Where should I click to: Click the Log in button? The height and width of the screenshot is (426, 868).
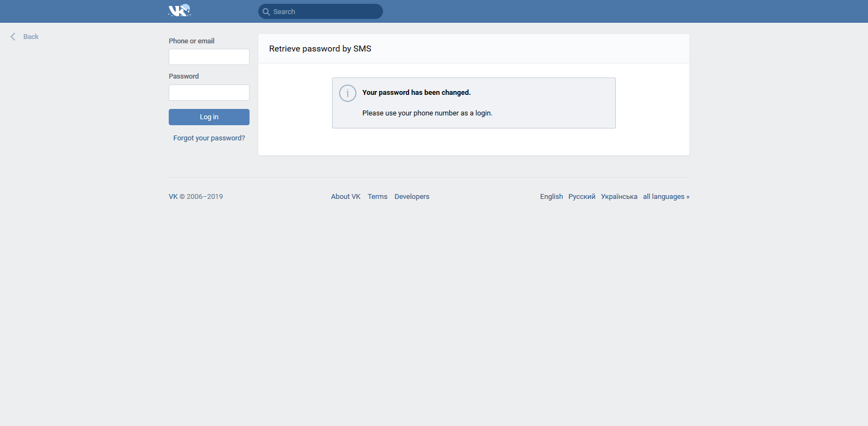[x=209, y=117]
